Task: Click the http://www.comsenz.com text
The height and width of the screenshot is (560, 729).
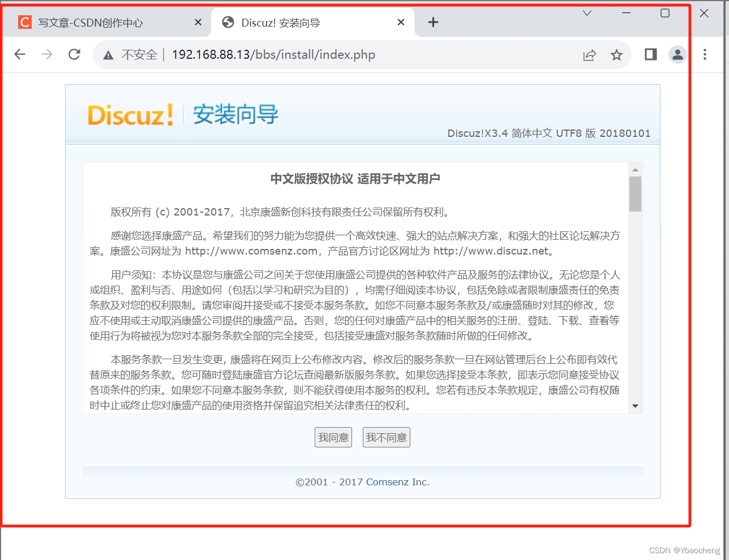Action: click(251, 251)
